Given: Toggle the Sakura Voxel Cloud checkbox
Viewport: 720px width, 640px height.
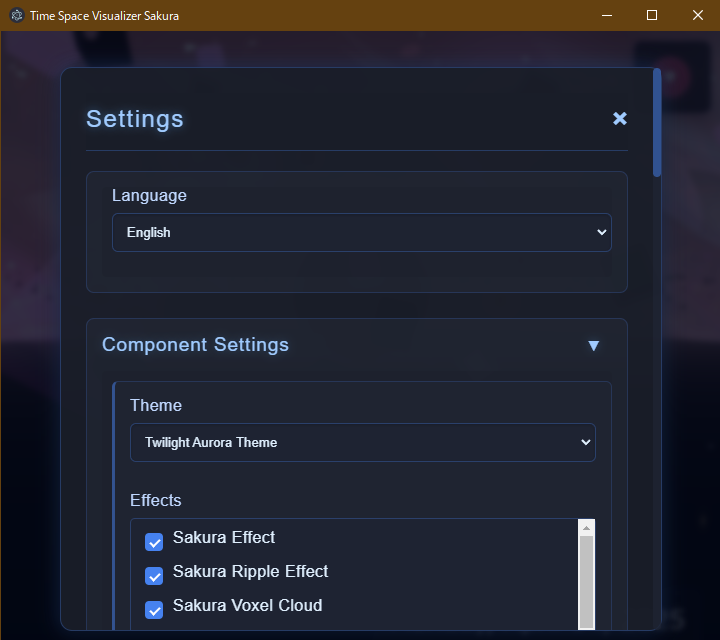Looking at the screenshot, I should coord(154,610).
